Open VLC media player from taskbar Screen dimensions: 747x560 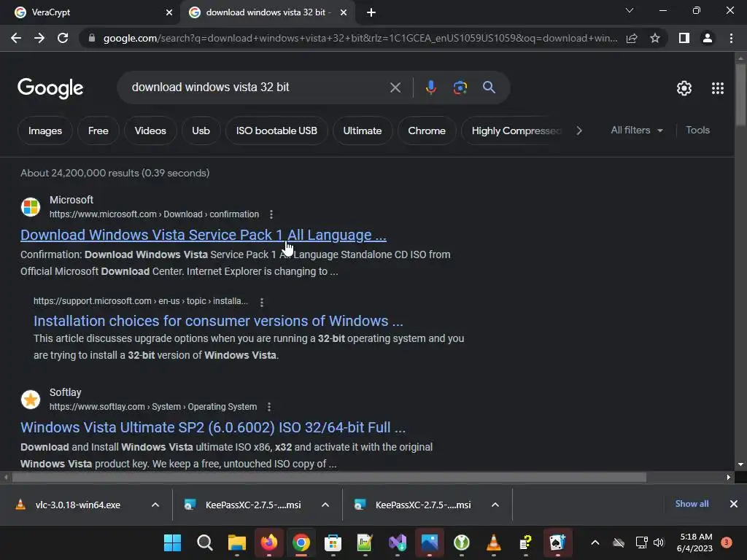pos(494,542)
